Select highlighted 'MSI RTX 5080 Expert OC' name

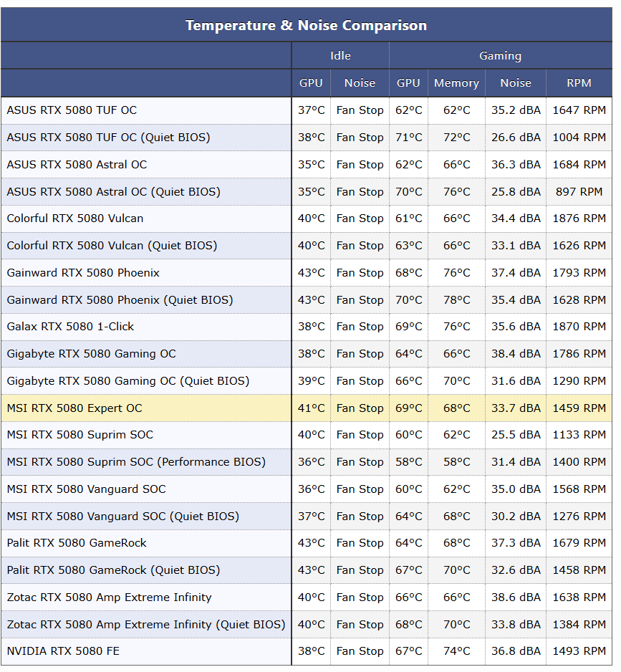[74, 408]
